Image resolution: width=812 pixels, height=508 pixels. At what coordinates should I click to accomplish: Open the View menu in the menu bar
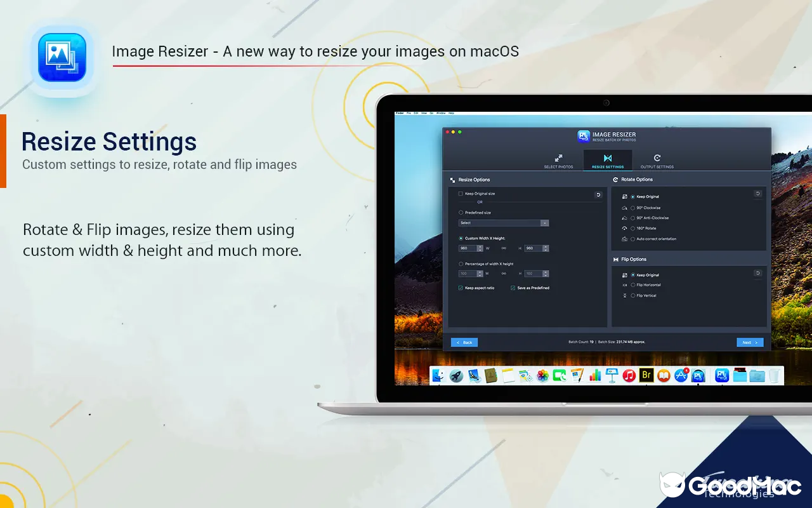point(424,113)
